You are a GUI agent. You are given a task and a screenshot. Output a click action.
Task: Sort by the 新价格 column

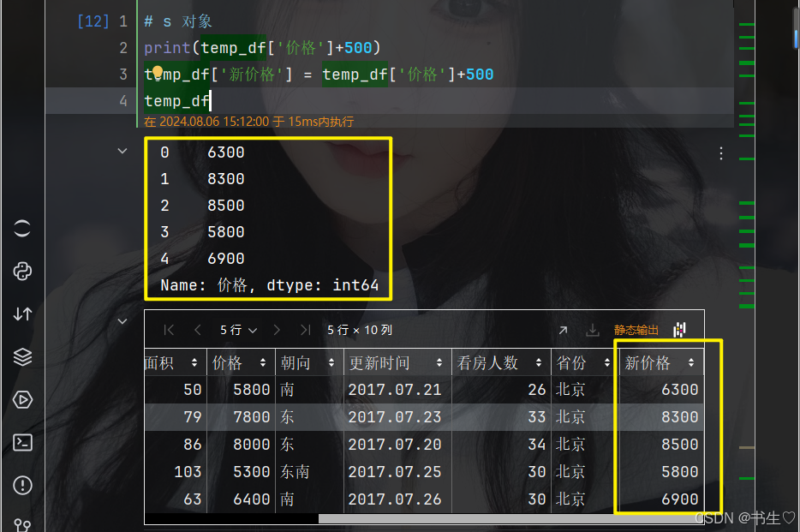tap(691, 362)
